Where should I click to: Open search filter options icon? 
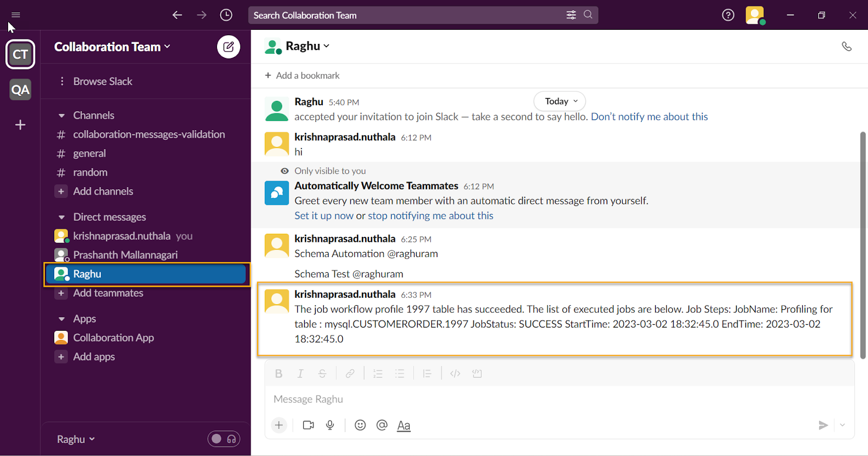pyautogui.click(x=571, y=15)
